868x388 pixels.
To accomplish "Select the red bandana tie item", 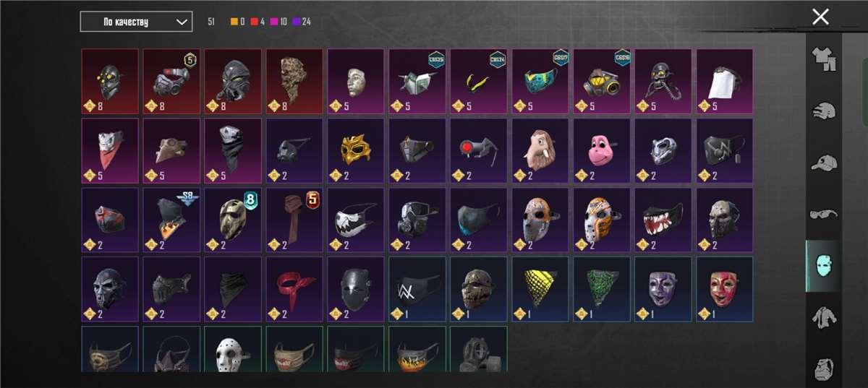I will pyautogui.click(x=294, y=289).
